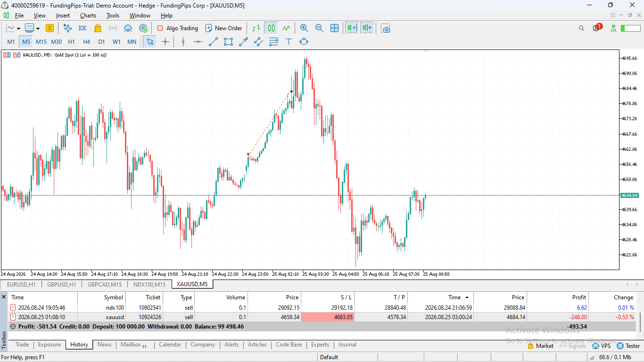
Task: Open the Charts menu
Action: pos(88,16)
